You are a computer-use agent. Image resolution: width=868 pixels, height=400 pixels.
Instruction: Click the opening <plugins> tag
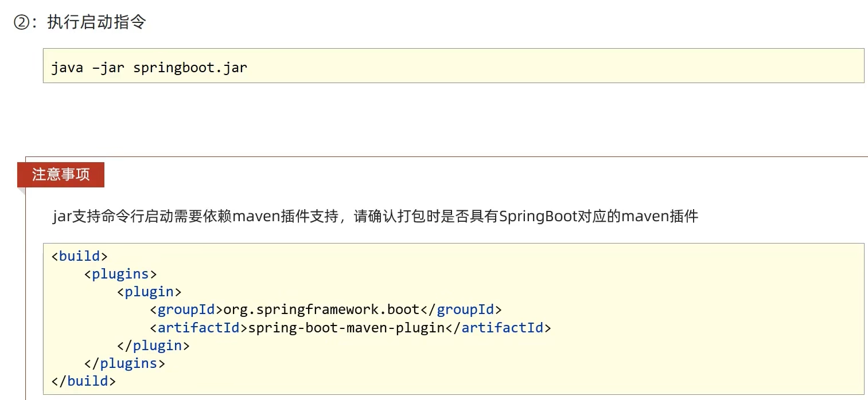coord(120,274)
